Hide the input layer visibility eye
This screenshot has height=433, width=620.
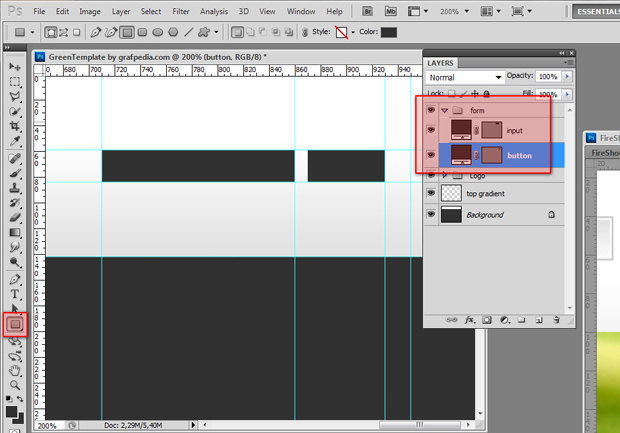[431, 130]
